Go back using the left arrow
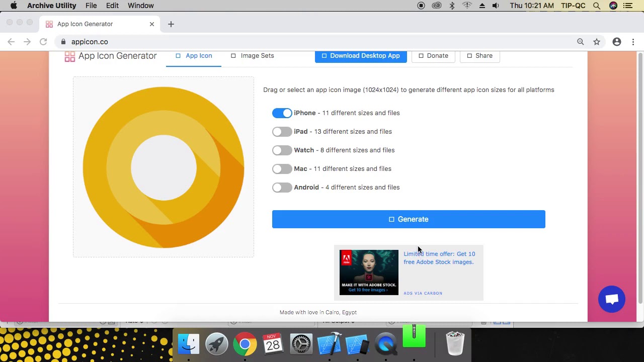 point(11,42)
